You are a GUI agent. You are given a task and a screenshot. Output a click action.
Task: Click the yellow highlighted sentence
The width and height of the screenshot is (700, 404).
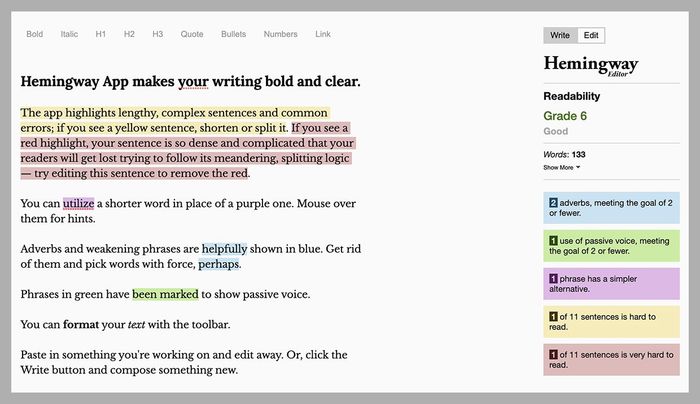(x=174, y=120)
